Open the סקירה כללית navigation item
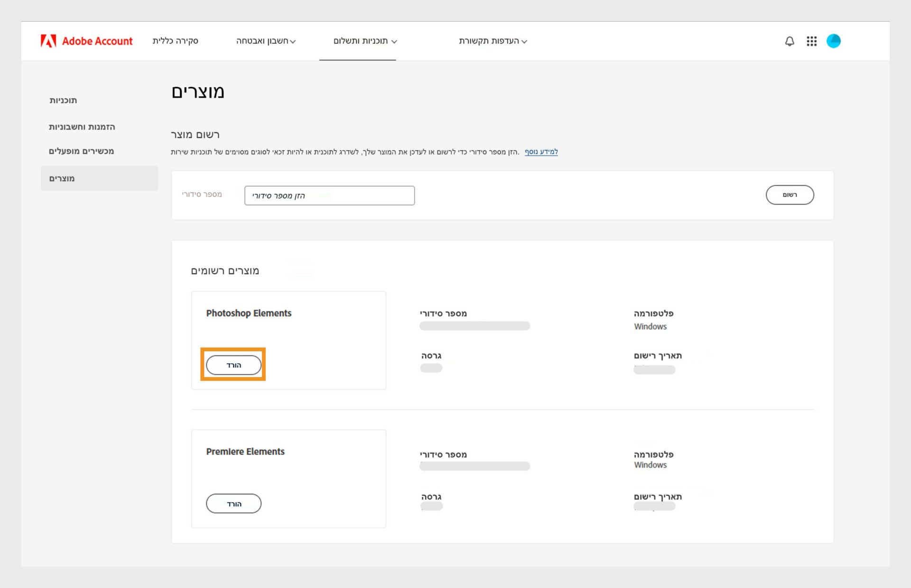This screenshot has height=588, width=911. pos(175,41)
